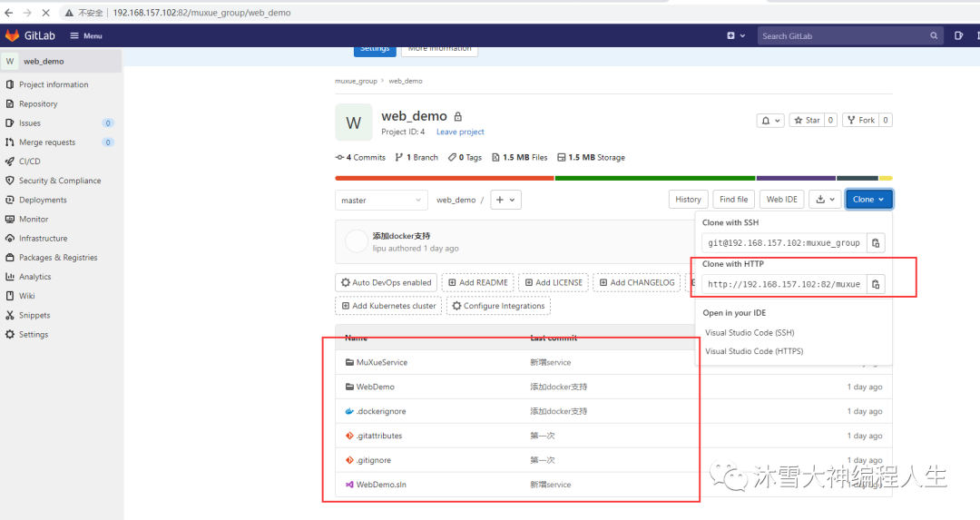Open the Menu hamburger in the top bar
Viewport: 980px width, 520px height.
point(85,35)
